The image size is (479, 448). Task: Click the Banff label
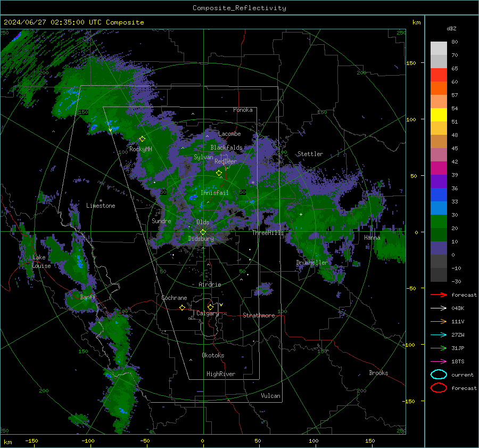(88, 297)
